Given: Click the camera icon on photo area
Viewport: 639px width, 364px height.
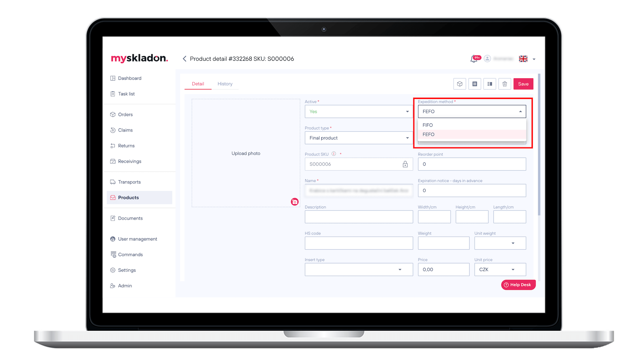Looking at the screenshot, I should click(x=295, y=202).
